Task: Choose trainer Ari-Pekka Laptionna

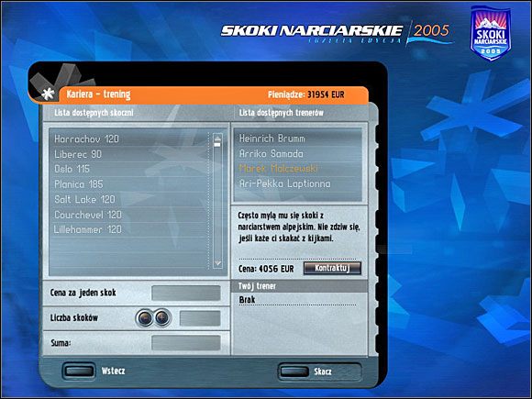Action: [298, 183]
